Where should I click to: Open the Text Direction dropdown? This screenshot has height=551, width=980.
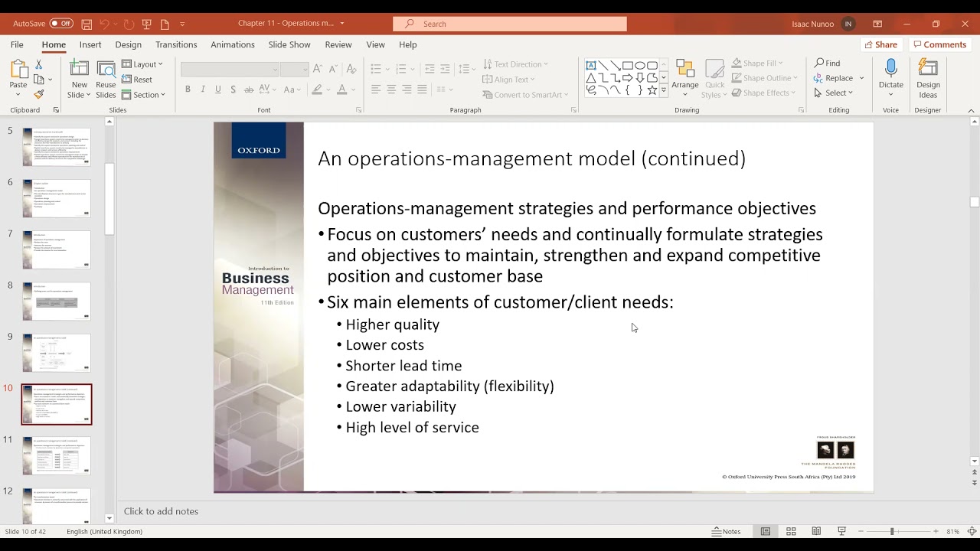[x=515, y=64]
